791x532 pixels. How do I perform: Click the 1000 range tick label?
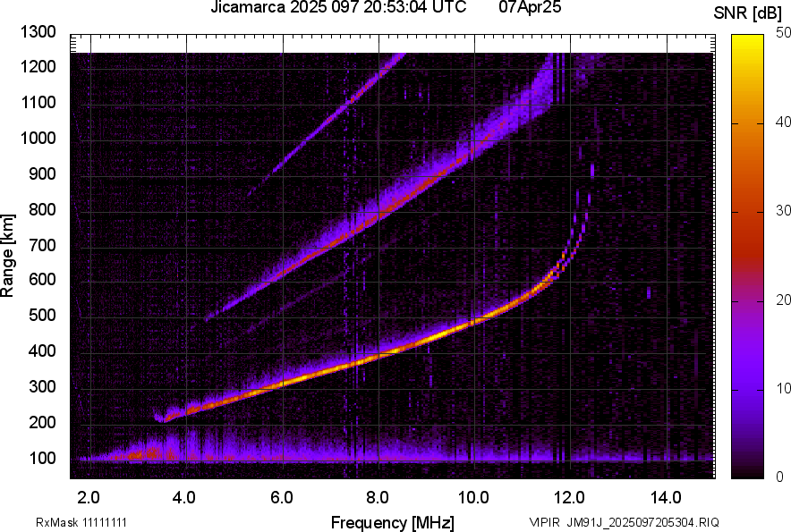[x=38, y=138]
